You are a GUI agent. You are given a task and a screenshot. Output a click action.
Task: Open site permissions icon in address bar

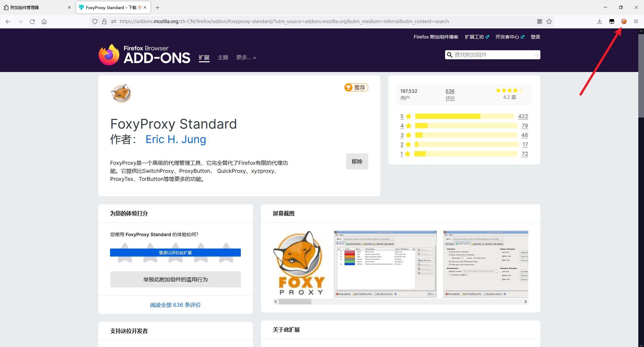pos(114,21)
